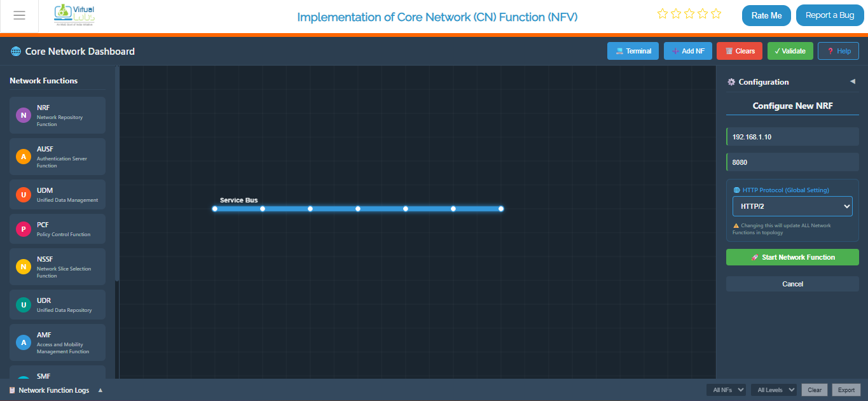
Task: Export the function logs
Action: 846,390
